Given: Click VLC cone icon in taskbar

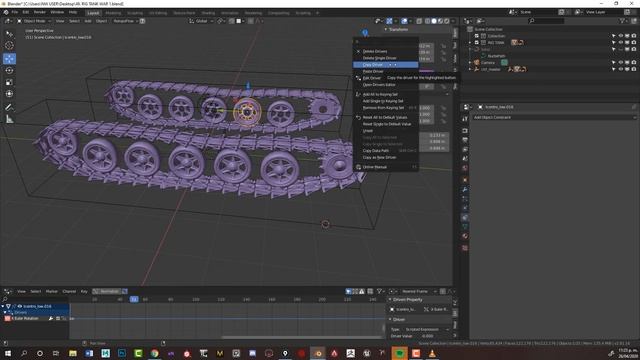Looking at the screenshot, I should (x=432, y=353).
